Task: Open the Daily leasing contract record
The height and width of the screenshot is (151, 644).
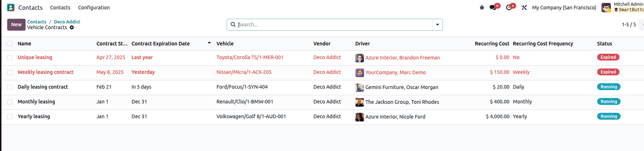Action: coord(43,87)
